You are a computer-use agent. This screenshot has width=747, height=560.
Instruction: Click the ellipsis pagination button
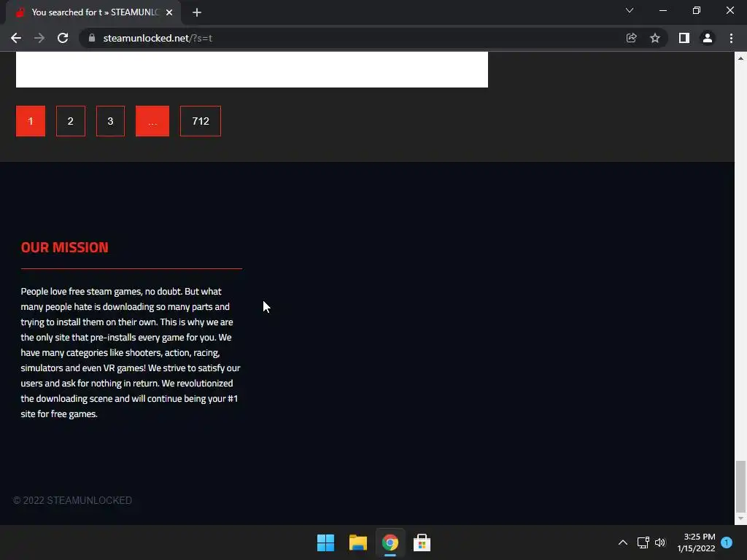coord(152,121)
